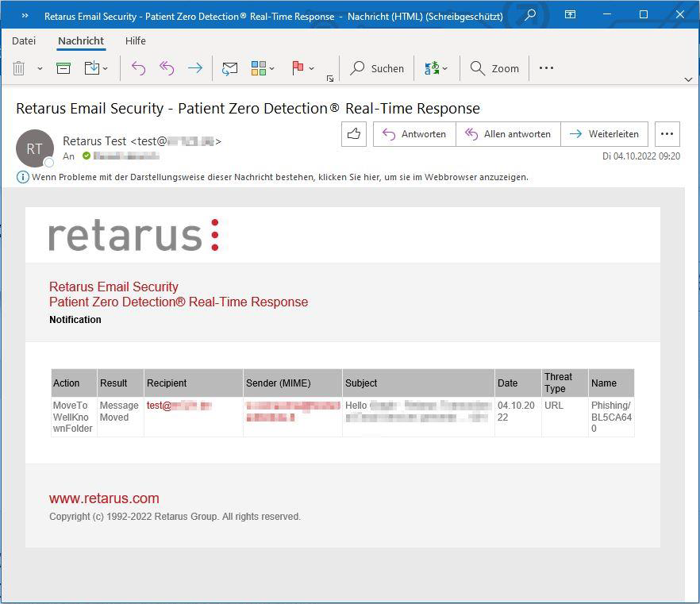The width and height of the screenshot is (700, 604).
Task: Click the mark unread envelope icon
Action: (x=229, y=68)
